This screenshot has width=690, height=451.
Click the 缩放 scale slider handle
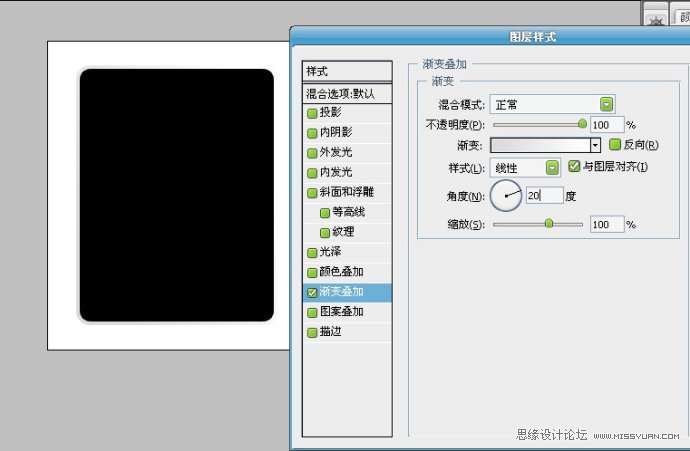pos(549,223)
